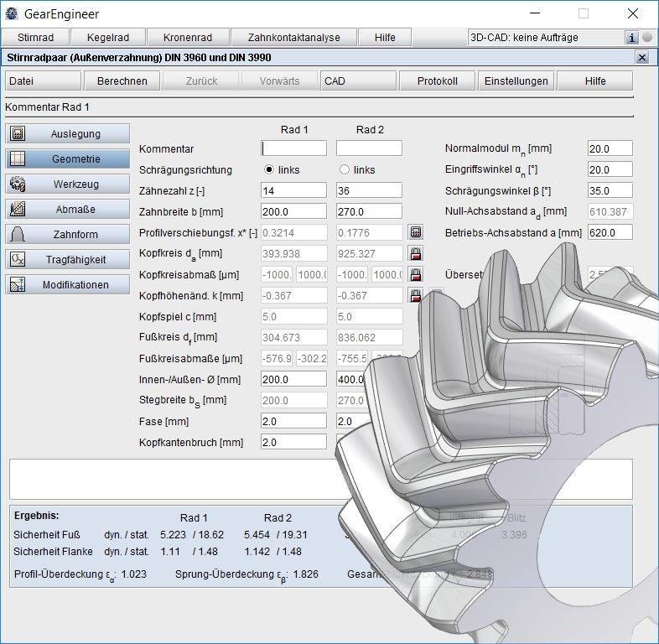Open the Einstellungen button

click(516, 81)
